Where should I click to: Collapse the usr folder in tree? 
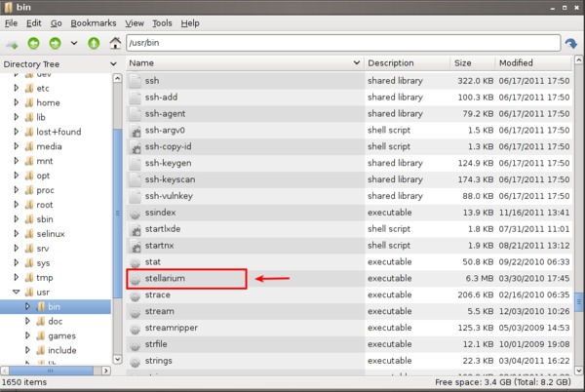pyautogui.click(x=16, y=292)
